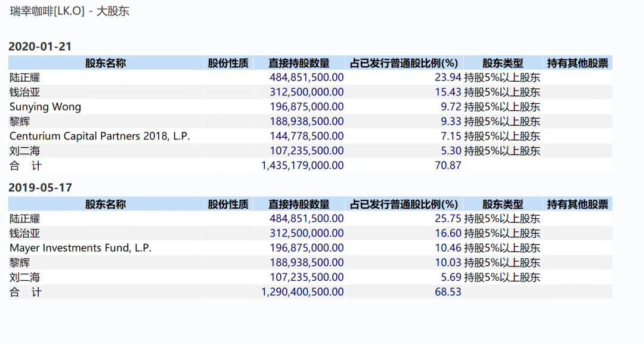Click the value 144,778,500.00

(306, 137)
